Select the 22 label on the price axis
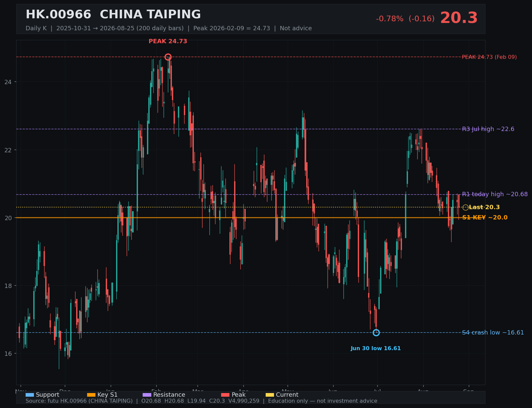This screenshot has height=408, width=532. point(8,150)
